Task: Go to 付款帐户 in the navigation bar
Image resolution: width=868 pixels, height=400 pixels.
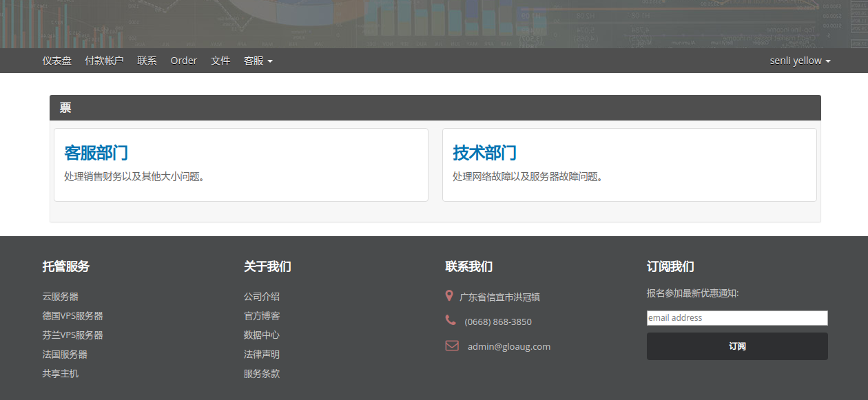Action: [x=104, y=61]
